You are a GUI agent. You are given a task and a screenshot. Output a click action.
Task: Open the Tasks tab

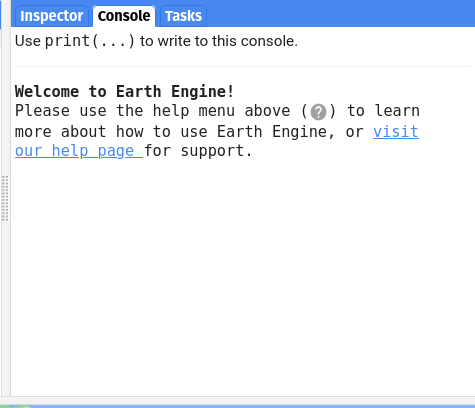(x=183, y=16)
